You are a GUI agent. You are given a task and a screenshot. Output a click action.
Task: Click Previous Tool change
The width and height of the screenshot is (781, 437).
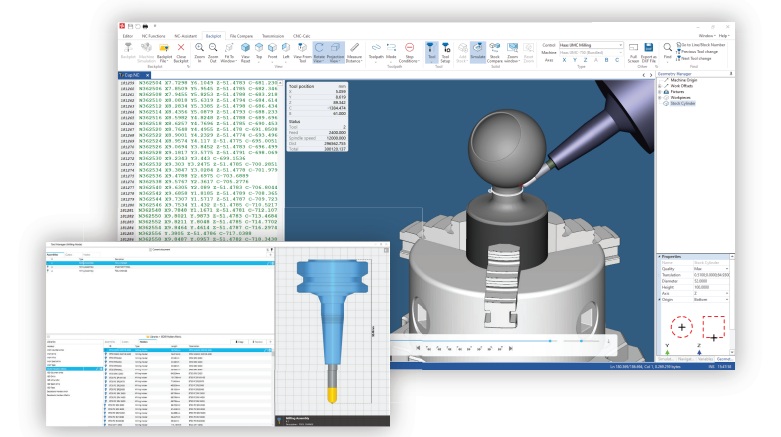[x=697, y=51]
